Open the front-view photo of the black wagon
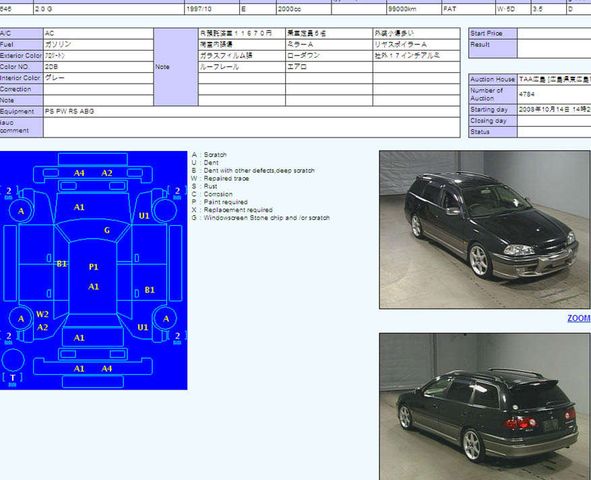The image size is (591, 480). point(485,230)
